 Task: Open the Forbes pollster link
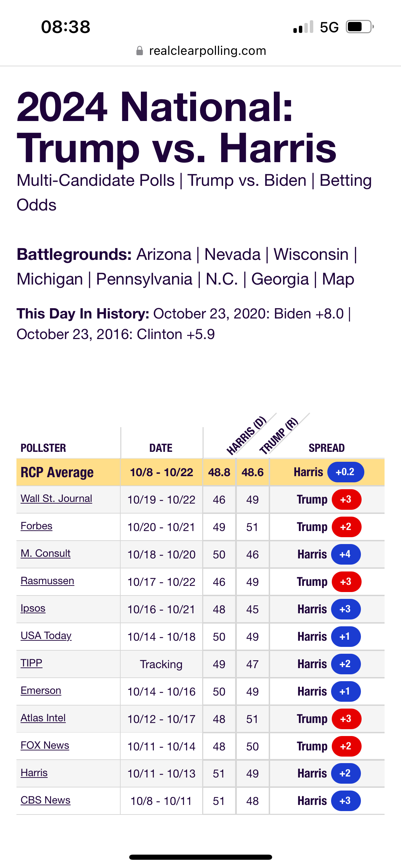point(36,526)
